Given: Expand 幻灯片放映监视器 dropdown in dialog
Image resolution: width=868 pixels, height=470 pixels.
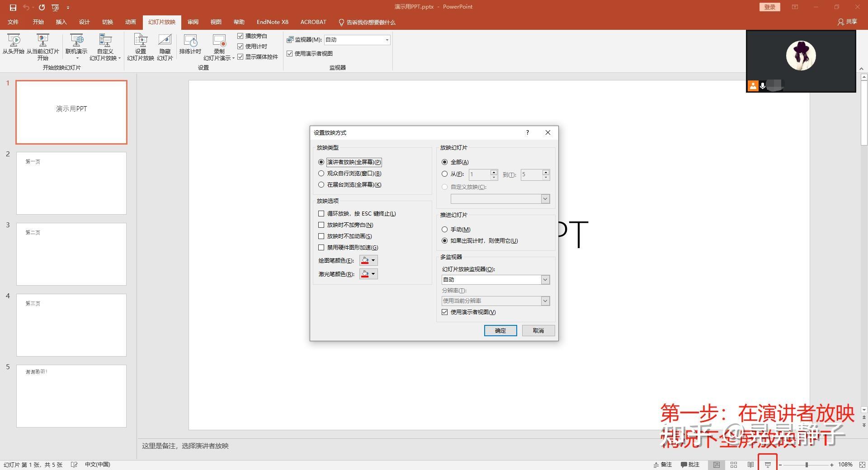Looking at the screenshot, I should click(x=545, y=280).
